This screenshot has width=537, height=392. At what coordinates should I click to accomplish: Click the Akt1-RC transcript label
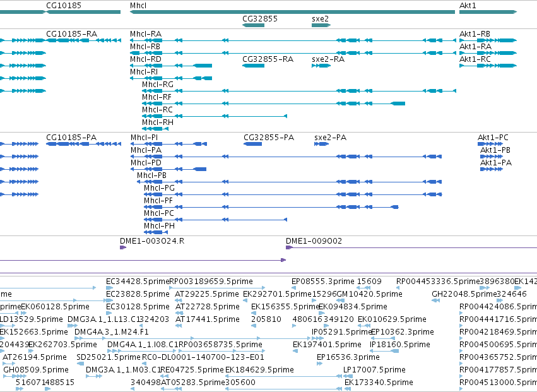(x=475, y=59)
